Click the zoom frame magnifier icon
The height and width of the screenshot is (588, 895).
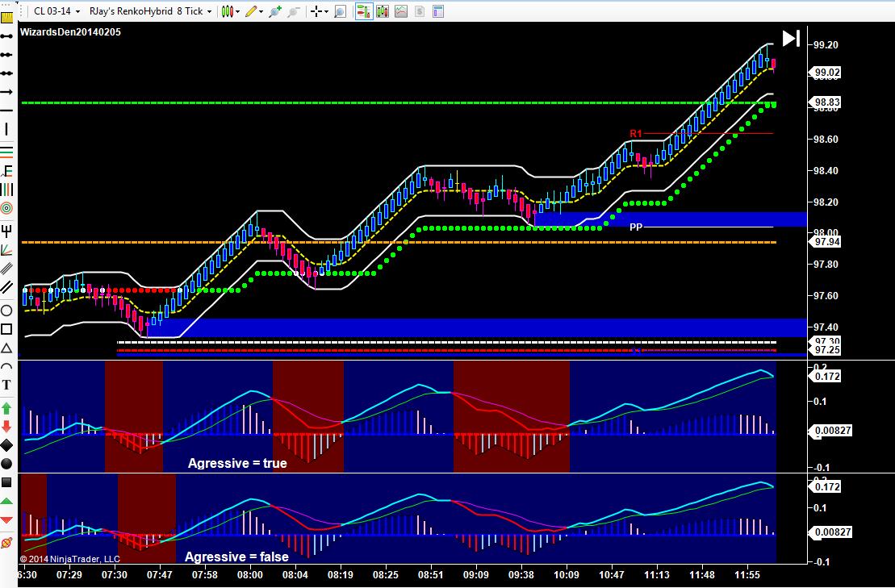point(340,10)
